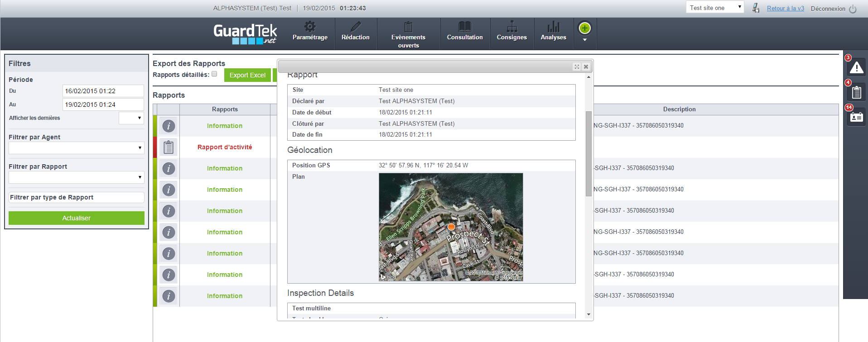Open the Test site one selector
Viewport: 868px width, 342px height.
tap(715, 7)
